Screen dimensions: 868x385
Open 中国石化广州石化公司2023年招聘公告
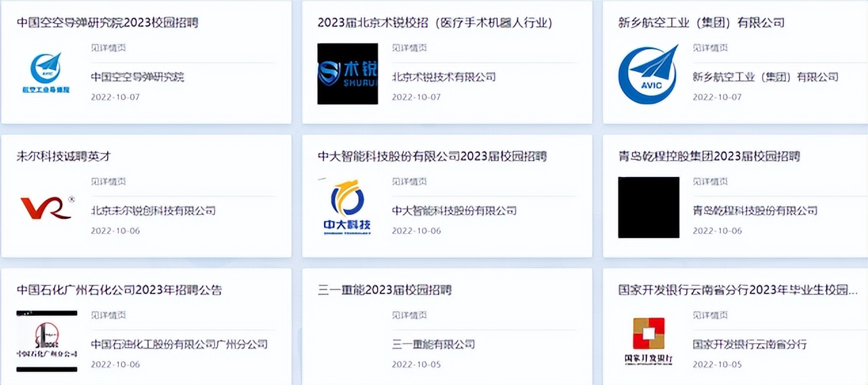point(119,290)
